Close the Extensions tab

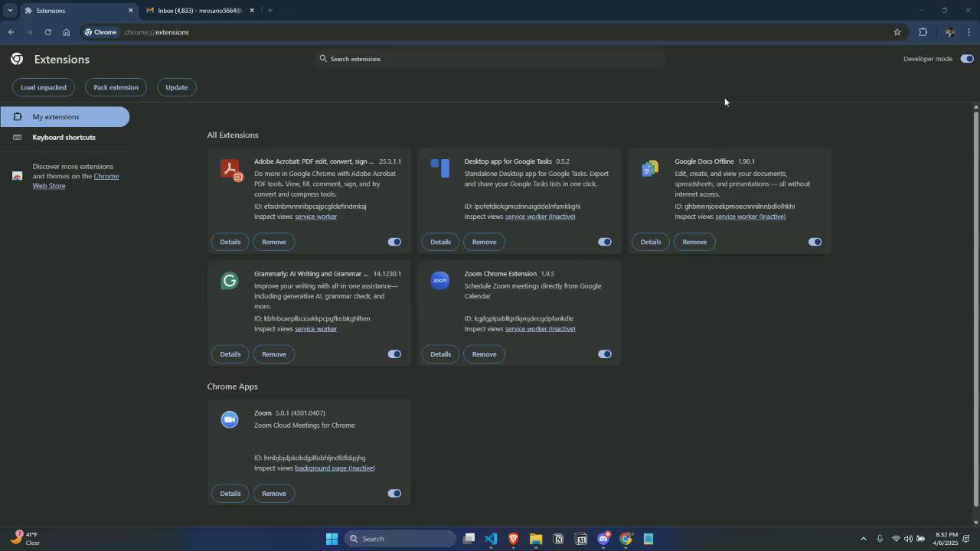point(130,11)
